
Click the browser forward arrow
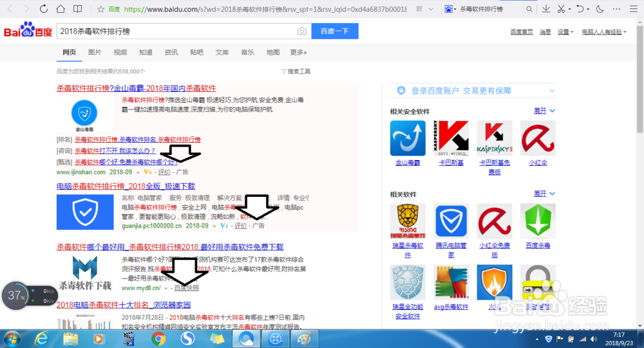(26, 8)
